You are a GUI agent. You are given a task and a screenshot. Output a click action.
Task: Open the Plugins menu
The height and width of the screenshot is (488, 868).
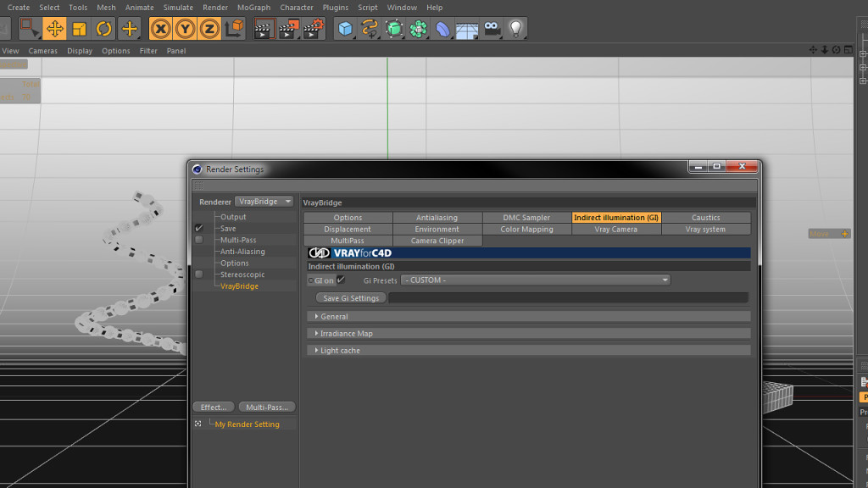[x=336, y=7]
